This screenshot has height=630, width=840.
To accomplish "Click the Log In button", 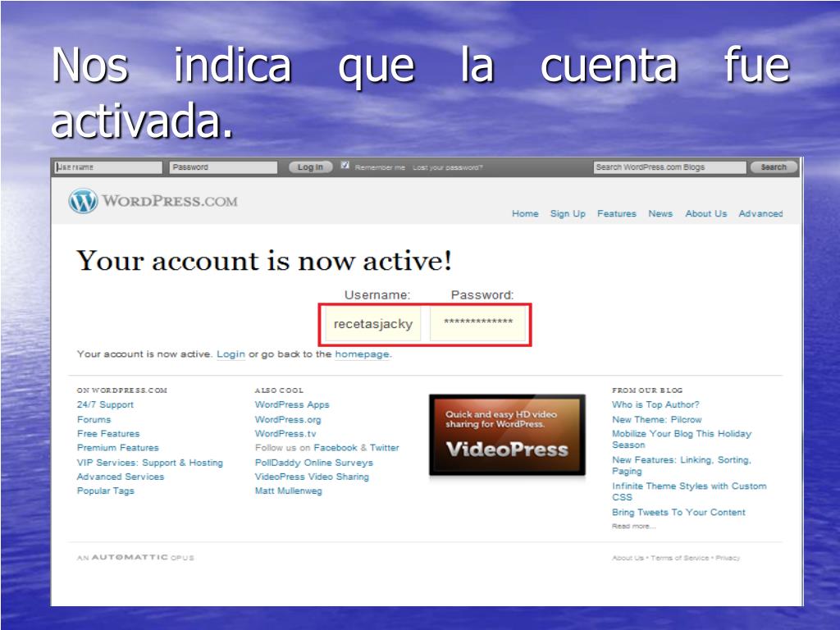I will click(x=311, y=167).
